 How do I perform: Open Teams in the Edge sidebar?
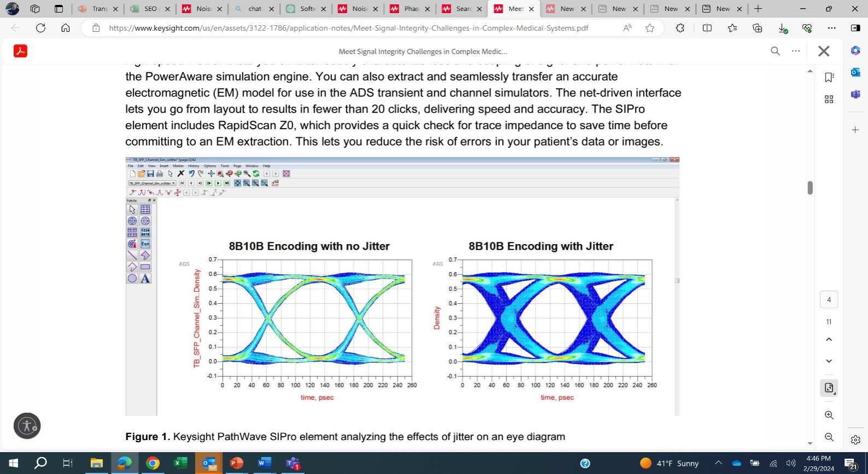click(855, 94)
